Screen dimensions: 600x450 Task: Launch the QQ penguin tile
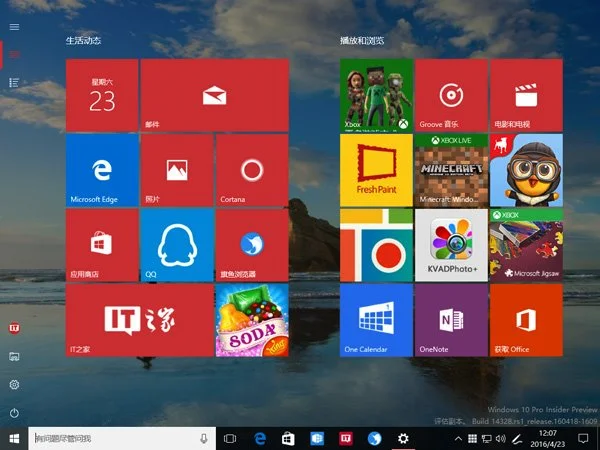[x=177, y=245]
